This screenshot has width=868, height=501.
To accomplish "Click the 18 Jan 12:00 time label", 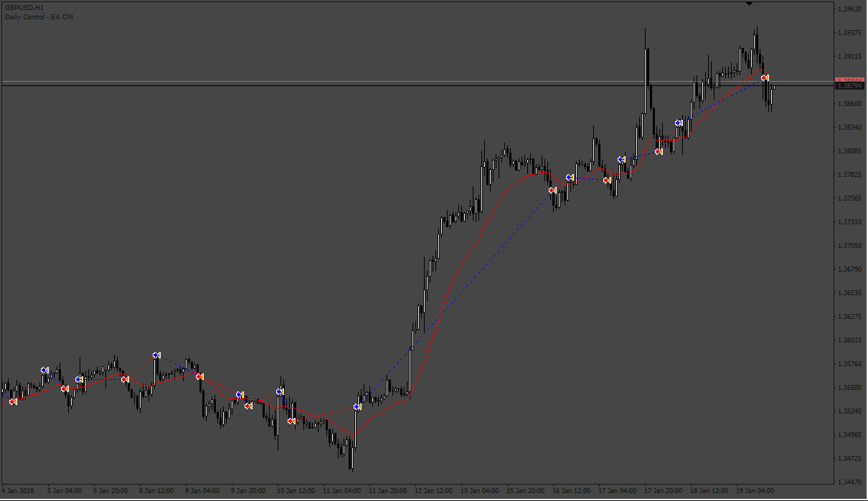I will [x=709, y=492].
